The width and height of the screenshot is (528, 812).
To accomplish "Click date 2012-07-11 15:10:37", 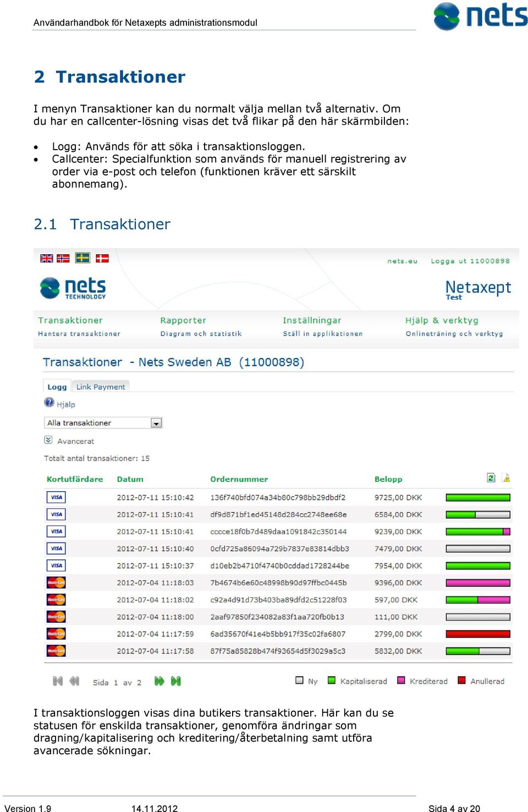I will (x=155, y=566).
